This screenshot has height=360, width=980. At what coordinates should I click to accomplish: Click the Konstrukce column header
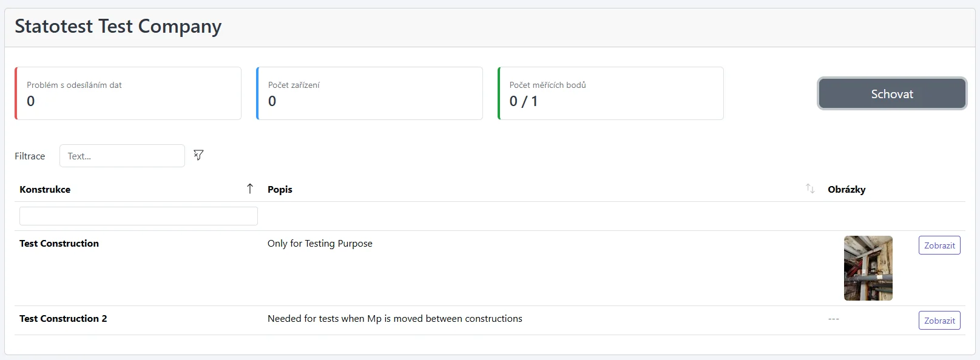click(x=45, y=190)
